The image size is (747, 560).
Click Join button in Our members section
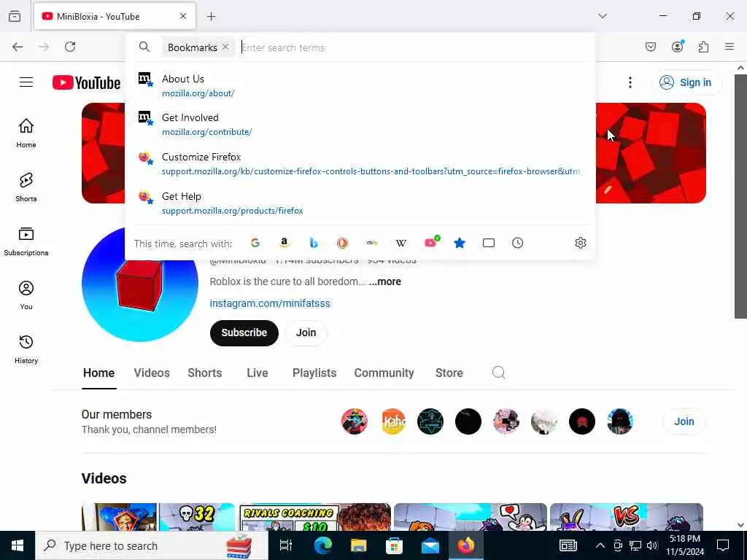(684, 421)
